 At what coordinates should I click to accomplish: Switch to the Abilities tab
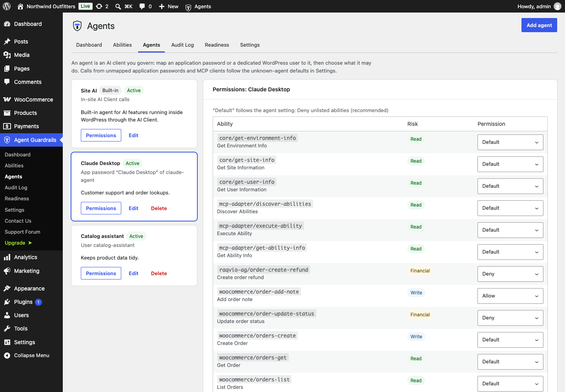pos(122,45)
